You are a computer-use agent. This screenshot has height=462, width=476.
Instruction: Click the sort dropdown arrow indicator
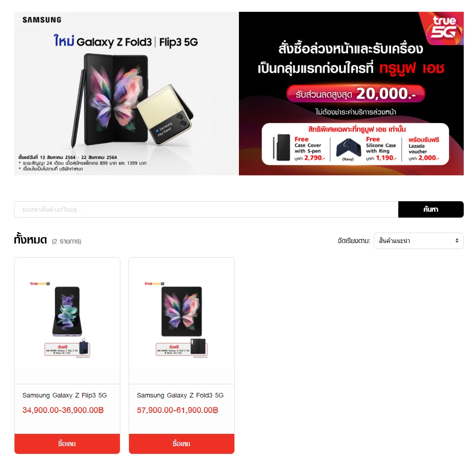[x=456, y=241]
